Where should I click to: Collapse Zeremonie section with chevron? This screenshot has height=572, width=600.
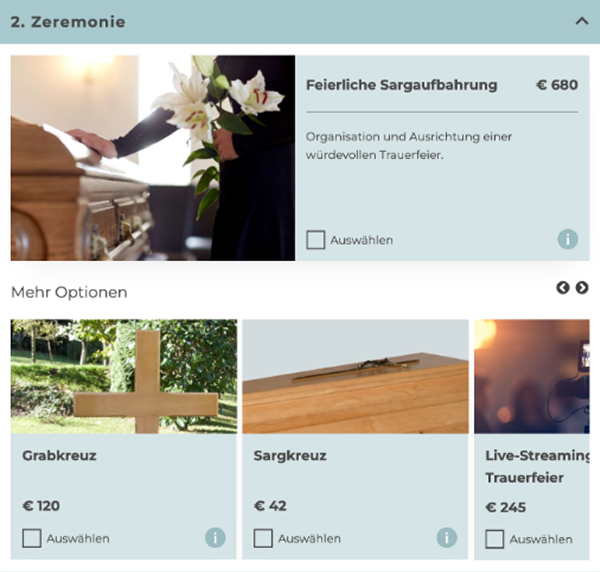pyautogui.click(x=582, y=21)
